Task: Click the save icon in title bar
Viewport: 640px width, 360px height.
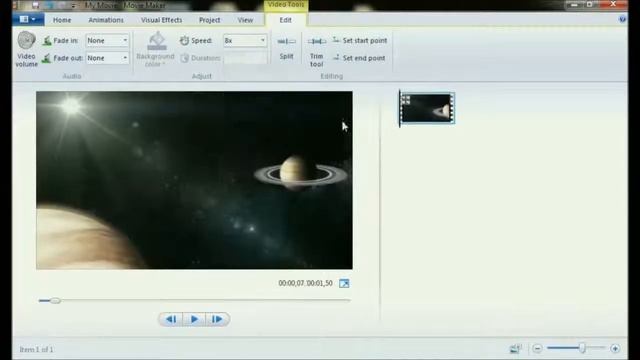Action: coord(36,5)
